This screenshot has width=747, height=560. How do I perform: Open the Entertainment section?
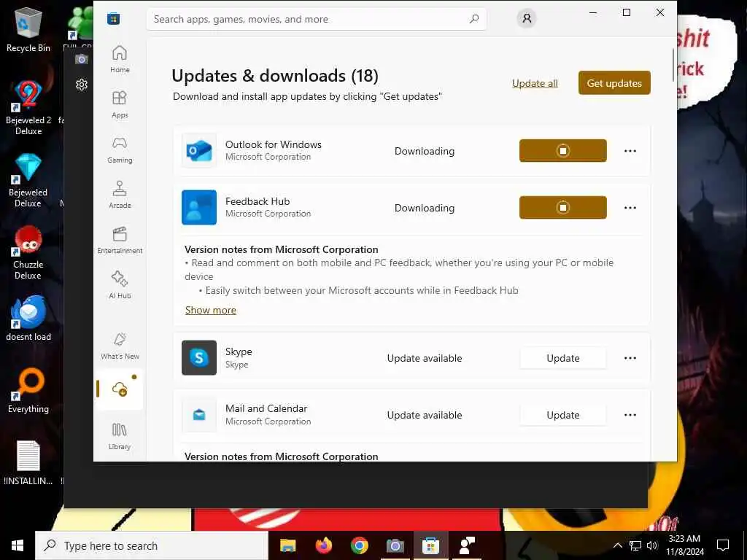coord(120,240)
